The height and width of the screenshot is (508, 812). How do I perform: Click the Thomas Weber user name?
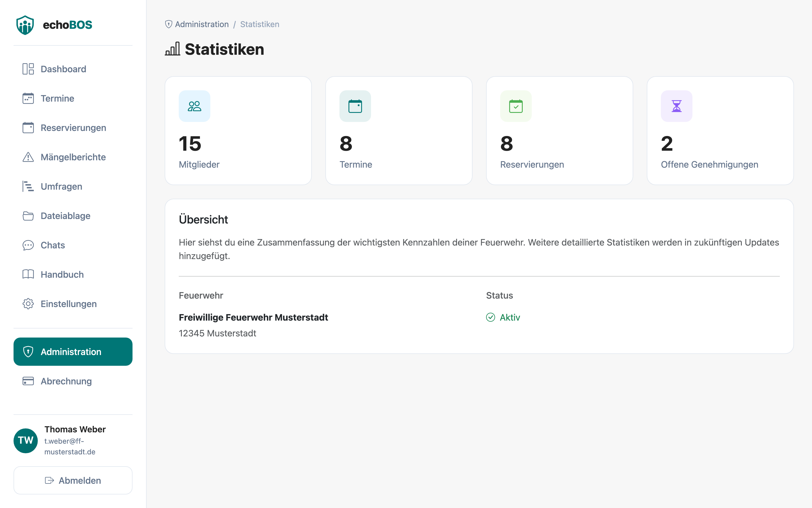click(75, 429)
